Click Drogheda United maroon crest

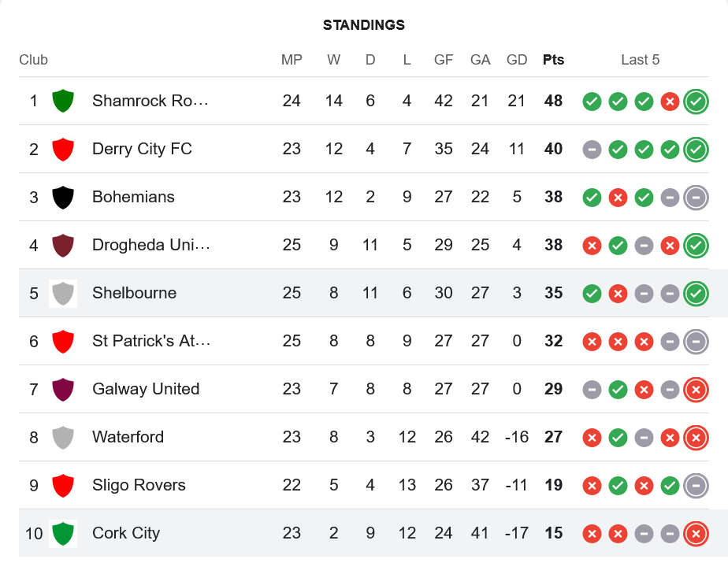(x=63, y=245)
